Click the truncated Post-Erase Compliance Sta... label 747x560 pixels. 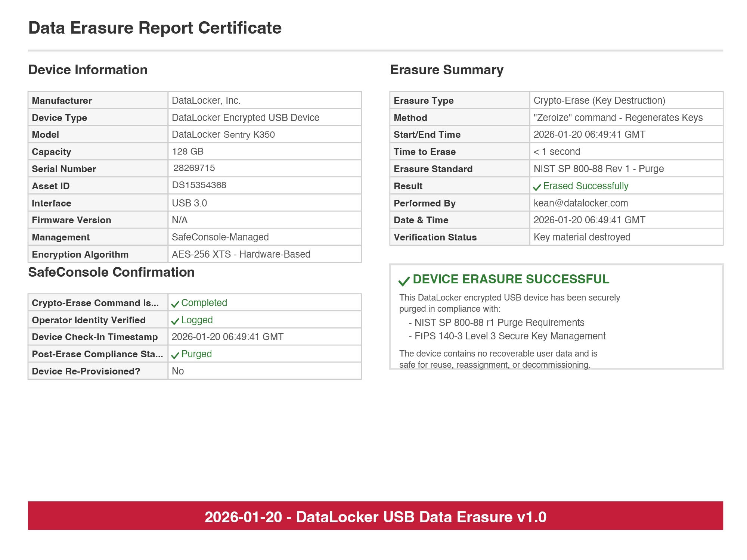click(x=97, y=354)
